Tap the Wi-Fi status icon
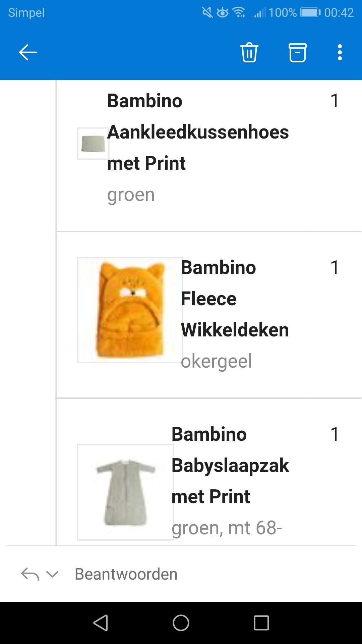Viewport: 362px width, 644px height. coord(239,13)
